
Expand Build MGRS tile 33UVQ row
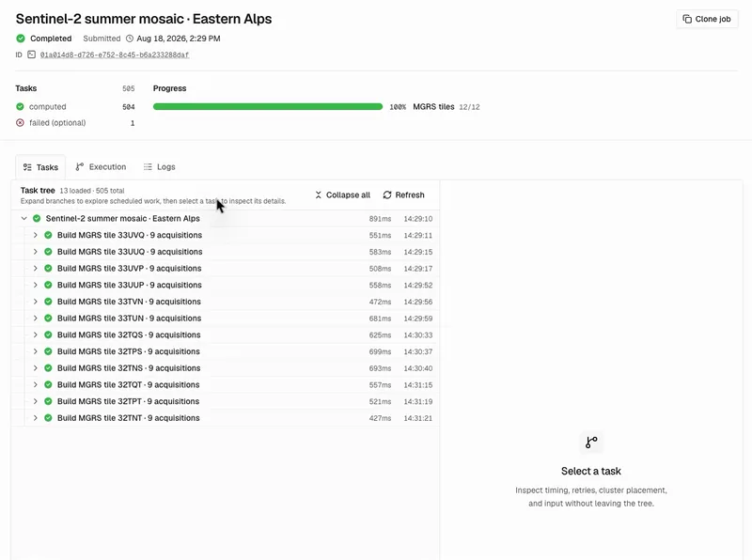35,236
